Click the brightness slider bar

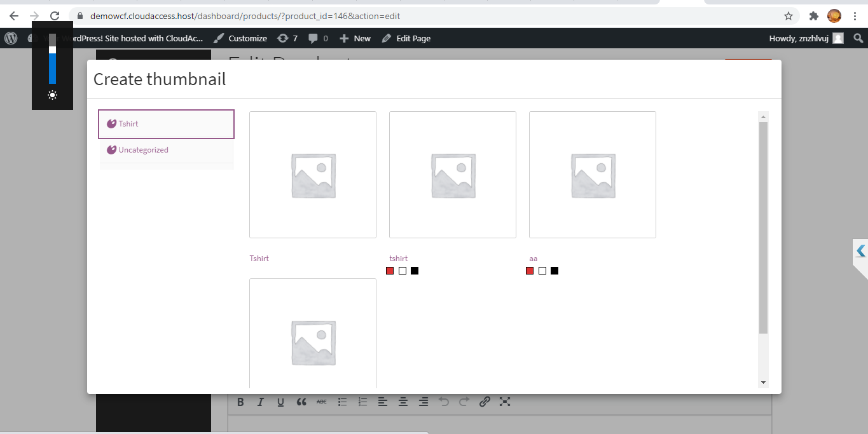pyautogui.click(x=52, y=59)
